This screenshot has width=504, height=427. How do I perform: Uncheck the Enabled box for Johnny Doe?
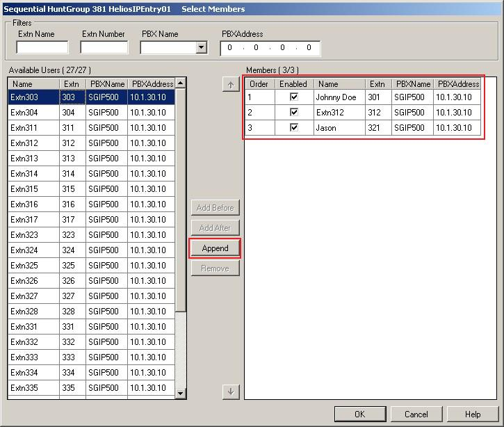coord(294,97)
